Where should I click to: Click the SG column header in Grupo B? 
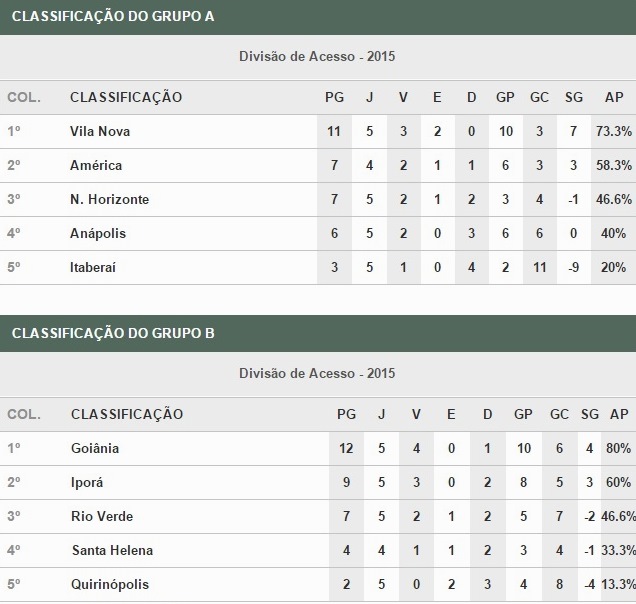click(590, 415)
